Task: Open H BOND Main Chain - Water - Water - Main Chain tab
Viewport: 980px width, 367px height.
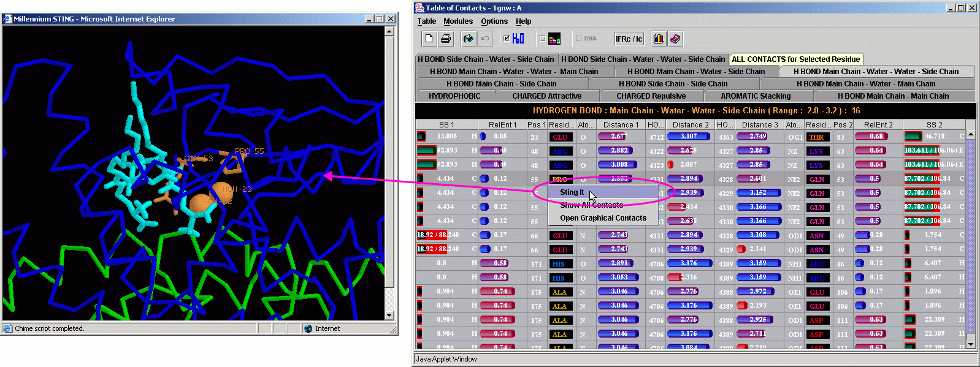Action: 514,71
